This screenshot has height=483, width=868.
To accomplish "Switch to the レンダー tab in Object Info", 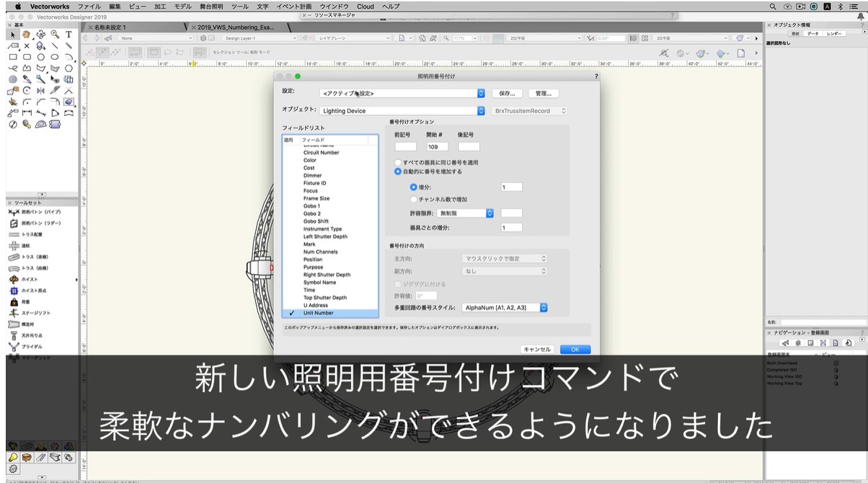I will (833, 33).
